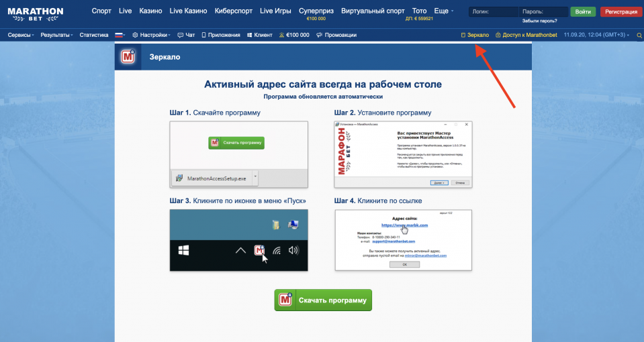Open the Спорт section

coord(101,11)
